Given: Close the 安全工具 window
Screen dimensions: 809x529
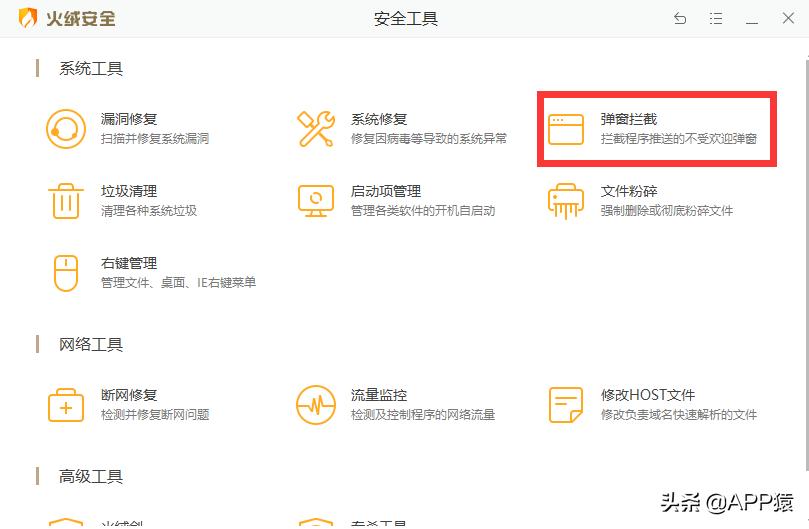Looking at the screenshot, I should (x=788, y=19).
